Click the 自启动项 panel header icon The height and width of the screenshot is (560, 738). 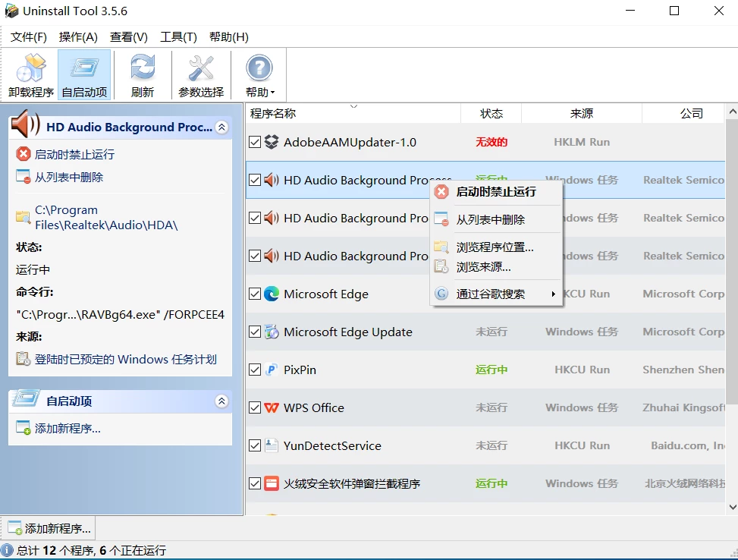(x=26, y=399)
